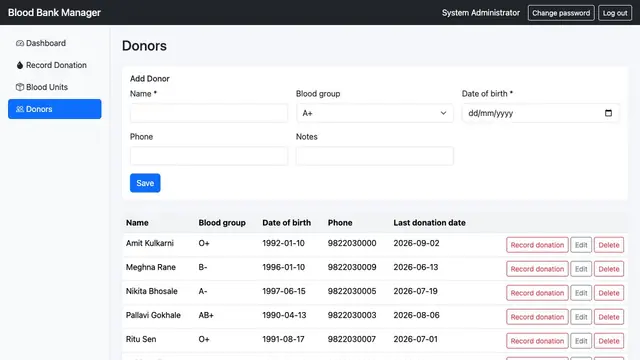Delete donor Meghna Rane

609,269
